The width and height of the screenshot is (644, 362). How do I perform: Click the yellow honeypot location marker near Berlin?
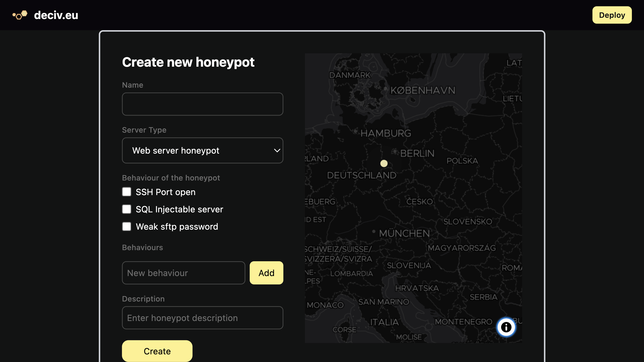384,163
